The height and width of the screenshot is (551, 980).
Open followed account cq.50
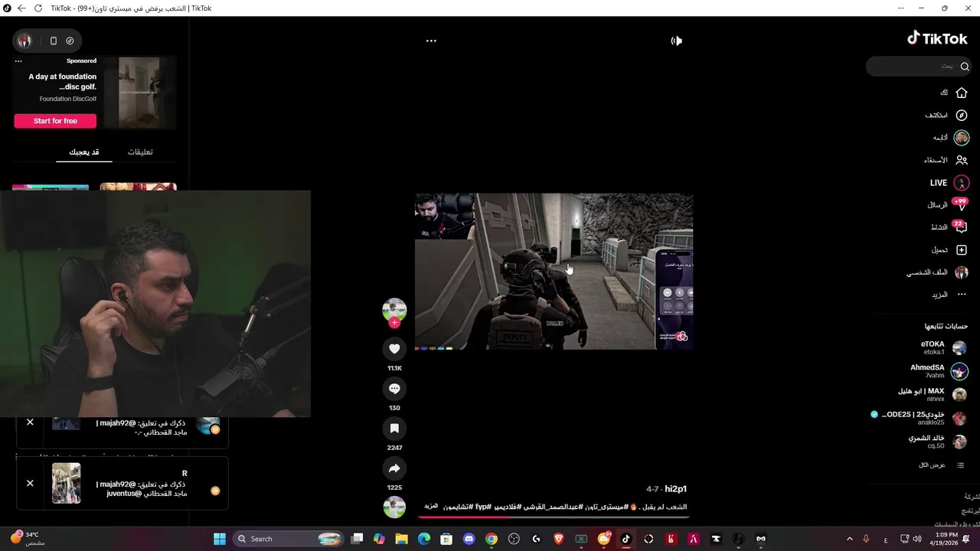[936, 442]
